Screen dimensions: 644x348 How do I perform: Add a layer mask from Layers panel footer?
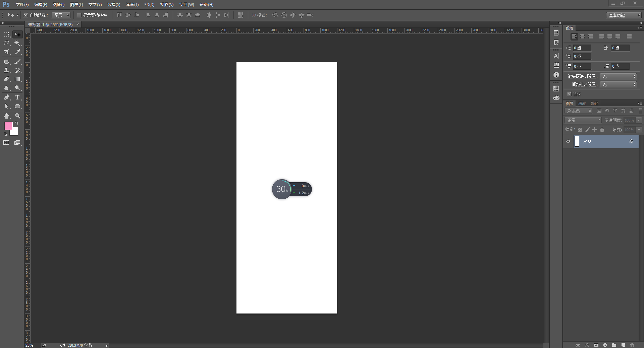(596, 345)
